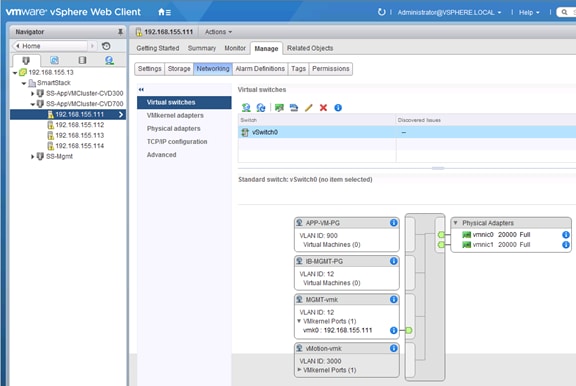Viewport: 576px width, 386px height.
Task: Switch to Storage view icon
Action: (82, 60)
